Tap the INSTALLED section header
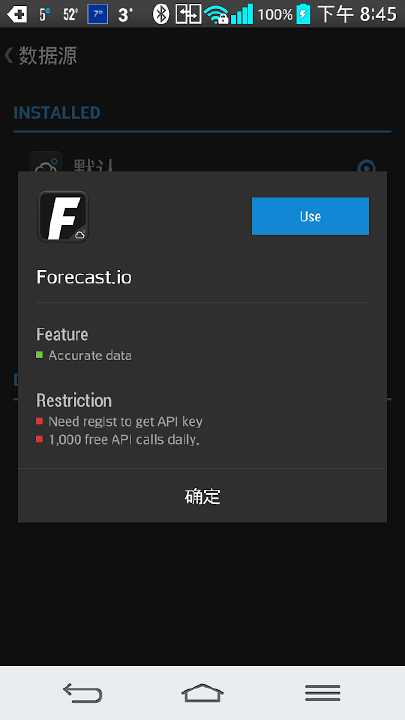Screen dimensions: 405x720 click(x=56, y=112)
